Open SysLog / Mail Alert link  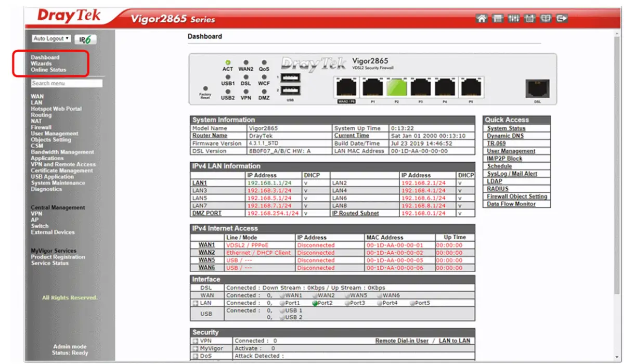(512, 174)
